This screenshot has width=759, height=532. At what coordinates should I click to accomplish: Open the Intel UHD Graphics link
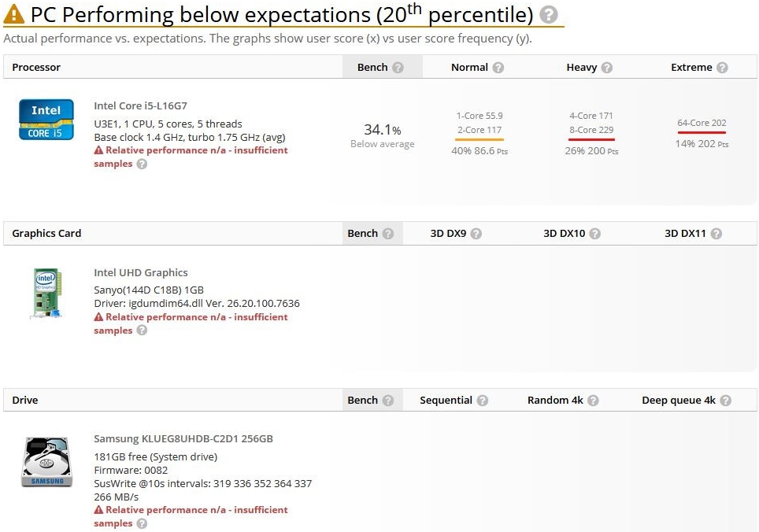coord(141,273)
